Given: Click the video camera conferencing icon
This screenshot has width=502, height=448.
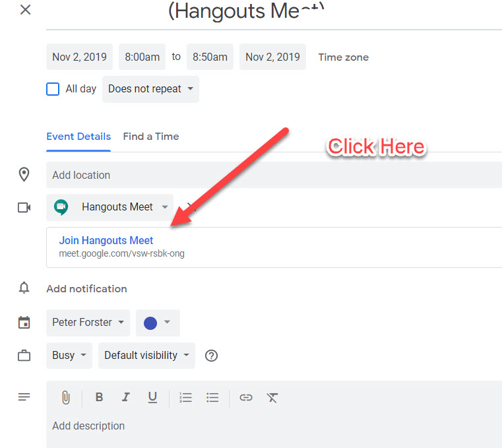Looking at the screenshot, I should (24, 208).
